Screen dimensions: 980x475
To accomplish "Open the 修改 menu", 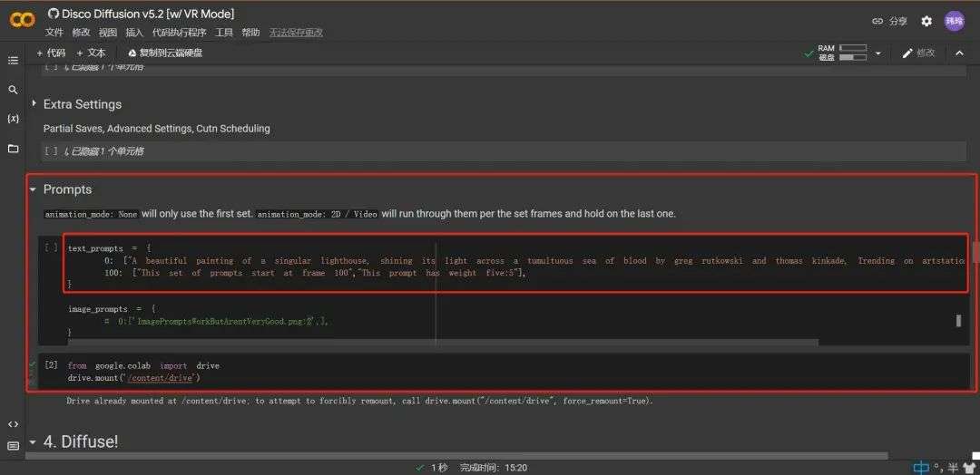I will 81,33.
